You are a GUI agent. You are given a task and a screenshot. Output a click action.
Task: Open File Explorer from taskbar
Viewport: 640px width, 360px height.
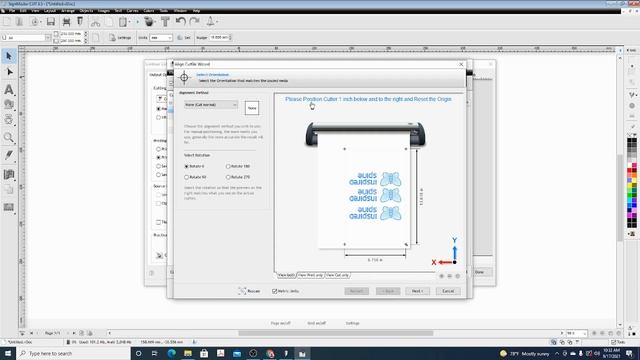188,353
